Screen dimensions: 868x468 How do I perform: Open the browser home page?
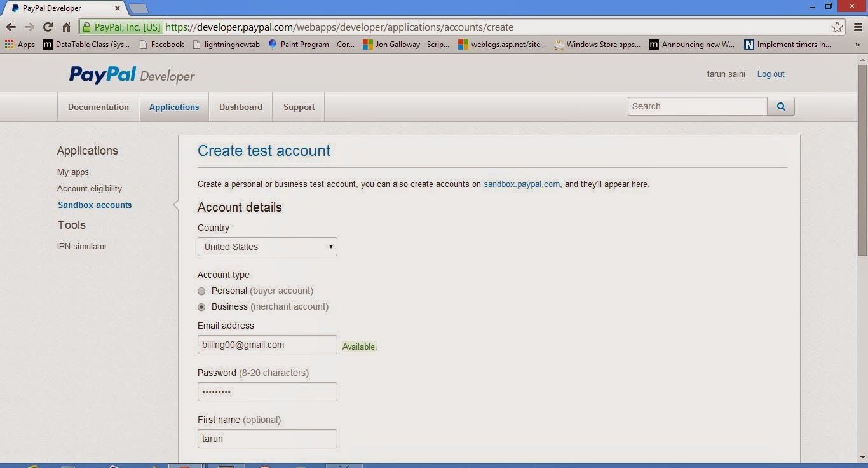(x=66, y=27)
